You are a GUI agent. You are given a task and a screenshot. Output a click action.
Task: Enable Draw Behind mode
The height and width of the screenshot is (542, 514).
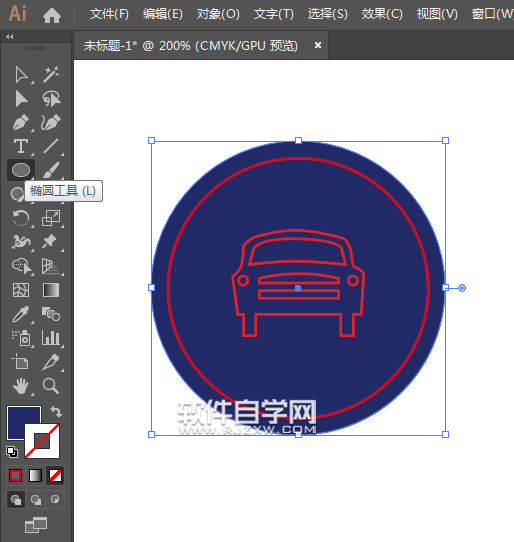pyautogui.click(x=36, y=499)
